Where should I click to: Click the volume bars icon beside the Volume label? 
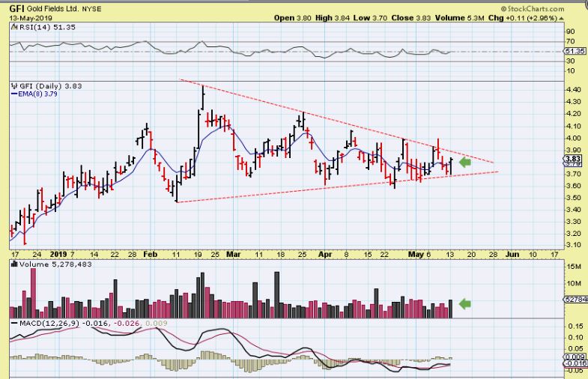point(15,264)
